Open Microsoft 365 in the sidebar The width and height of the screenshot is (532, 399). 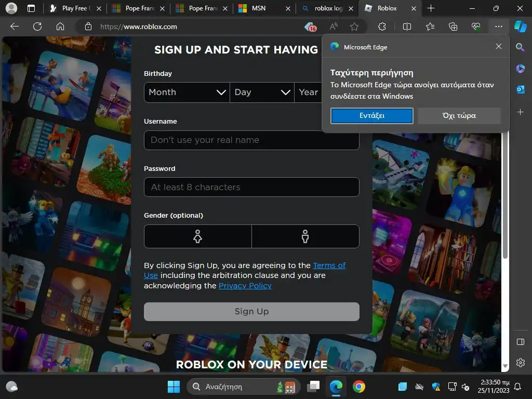click(520, 69)
